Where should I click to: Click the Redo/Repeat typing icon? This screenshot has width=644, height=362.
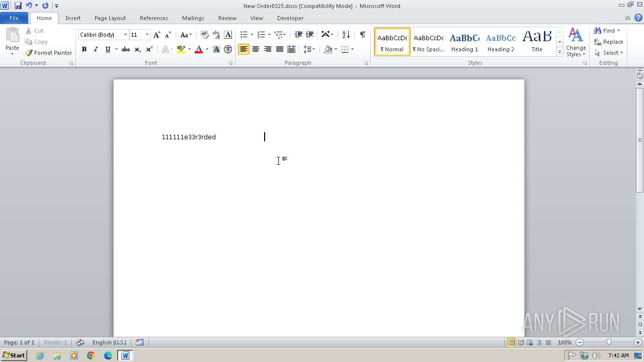(x=45, y=6)
